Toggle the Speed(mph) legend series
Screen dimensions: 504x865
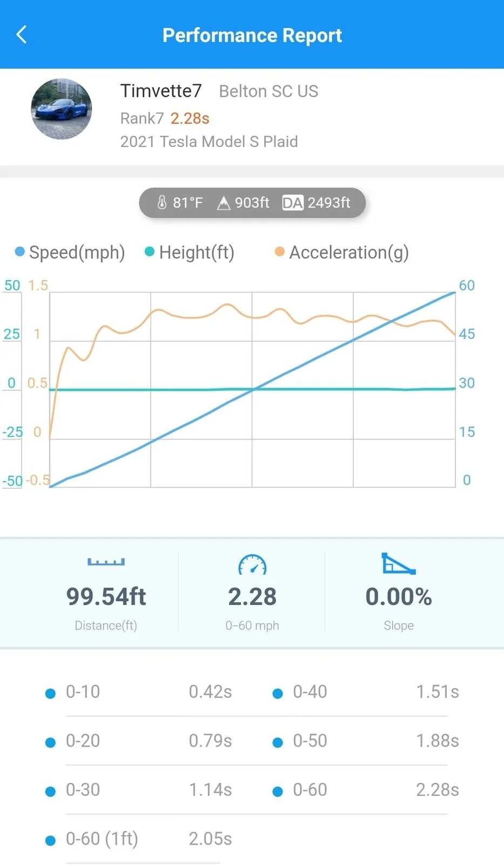[70, 252]
